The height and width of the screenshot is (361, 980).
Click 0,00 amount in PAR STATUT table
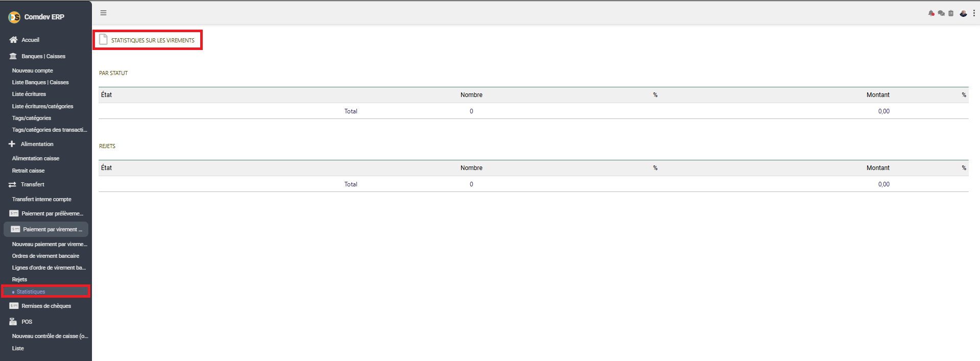click(x=884, y=111)
